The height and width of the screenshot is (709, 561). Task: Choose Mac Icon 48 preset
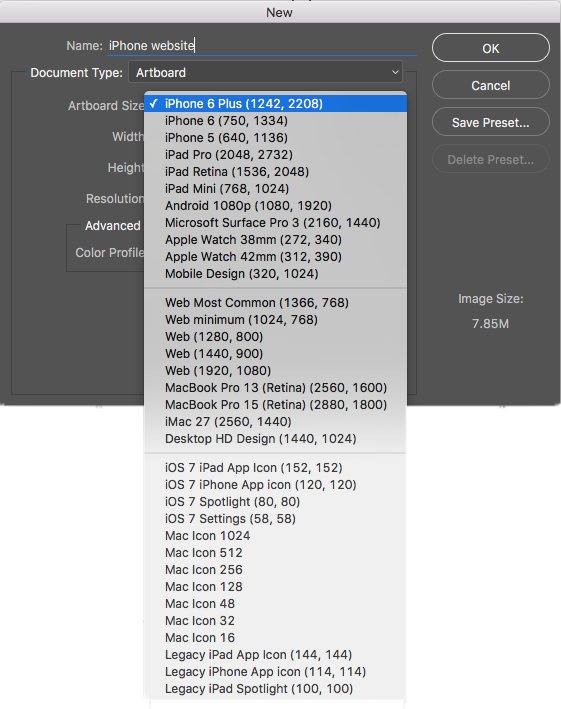(x=275, y=604)
